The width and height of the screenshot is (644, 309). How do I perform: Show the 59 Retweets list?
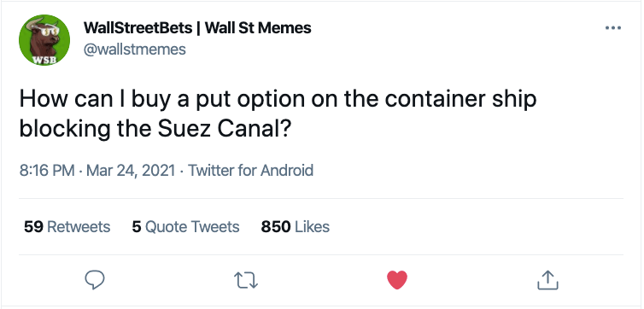(67, 226)
